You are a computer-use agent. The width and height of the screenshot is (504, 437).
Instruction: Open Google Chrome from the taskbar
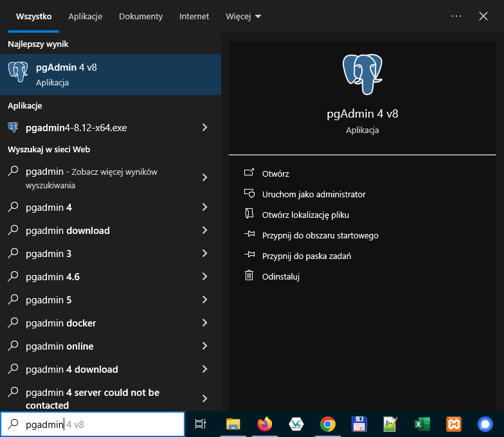(x=328, y=424)
